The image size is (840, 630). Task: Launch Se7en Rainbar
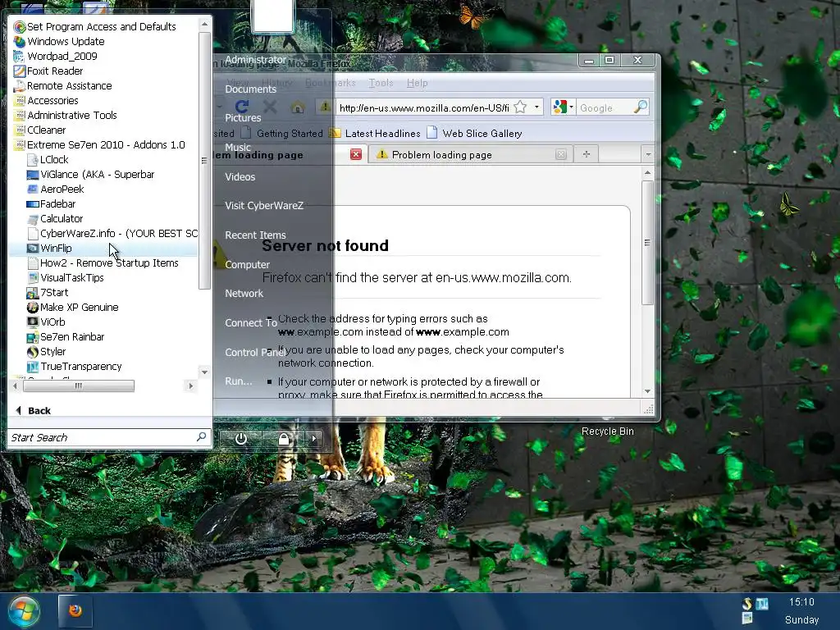tap(72, 336)
